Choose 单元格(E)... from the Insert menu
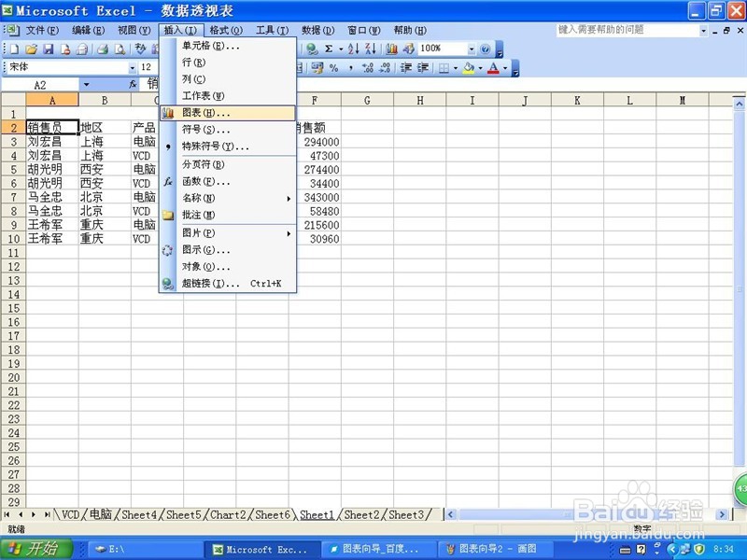 tap(228, 46)
